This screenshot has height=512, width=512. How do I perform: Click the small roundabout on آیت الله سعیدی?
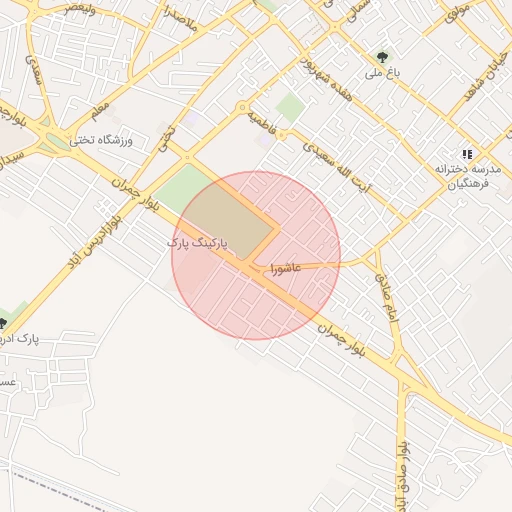(x=282, y=135)
